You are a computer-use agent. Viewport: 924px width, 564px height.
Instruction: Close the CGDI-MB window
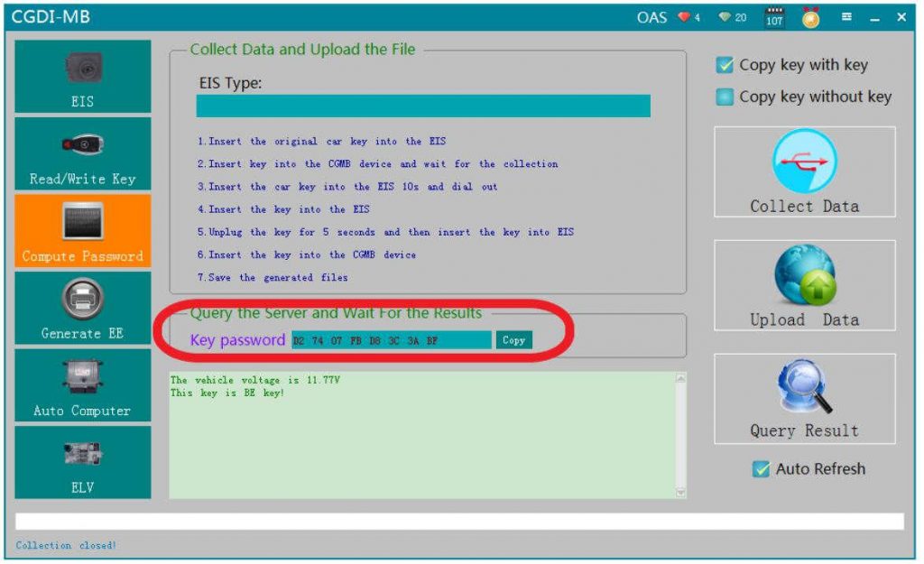901,17
